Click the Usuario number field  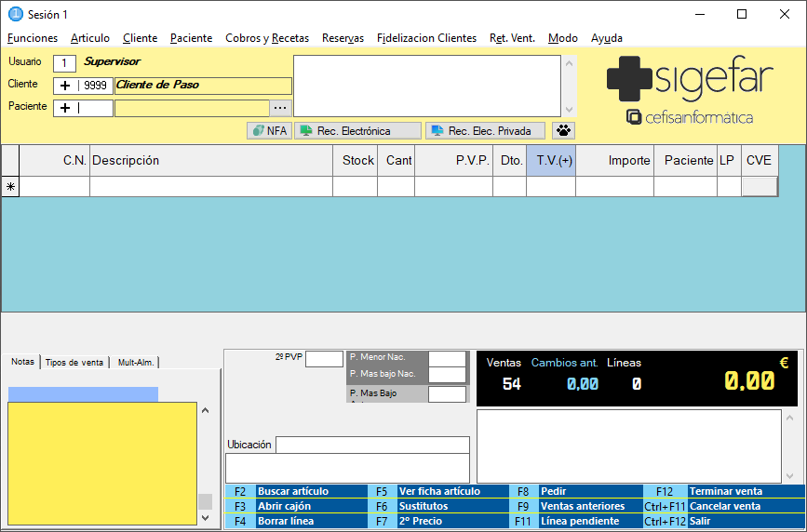[x=65, y=63]
